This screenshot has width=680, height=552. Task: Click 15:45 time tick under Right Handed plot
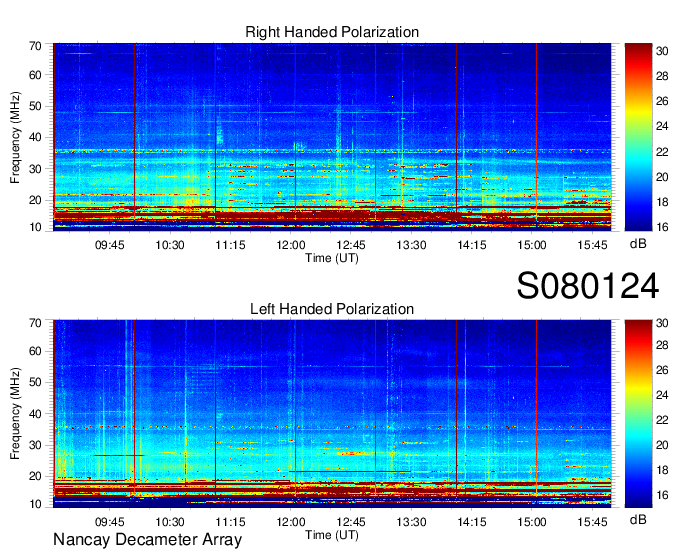tap(592, 245)
